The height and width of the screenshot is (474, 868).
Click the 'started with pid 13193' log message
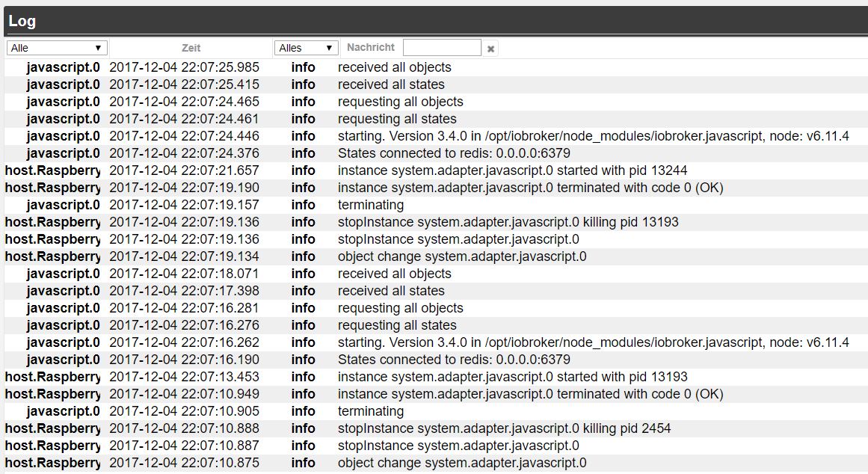pyautogui.click(x=512, y=377)
